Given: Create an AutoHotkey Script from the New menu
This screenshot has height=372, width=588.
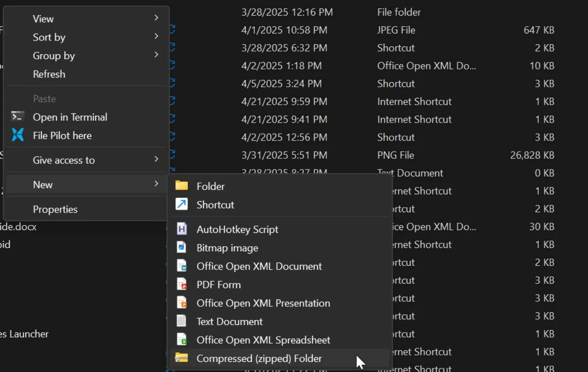Looking at the screenshot, I should [x=237, y=229].
